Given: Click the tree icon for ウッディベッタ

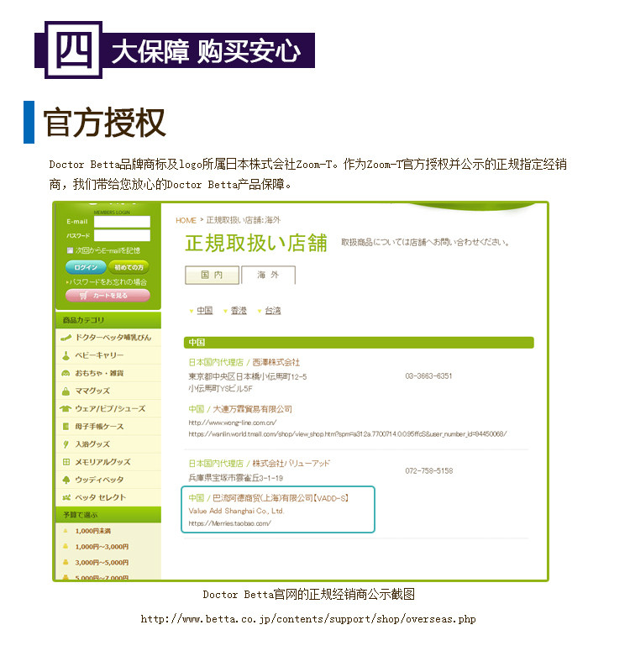Looking at the screenshot, I should coord(66,480).
